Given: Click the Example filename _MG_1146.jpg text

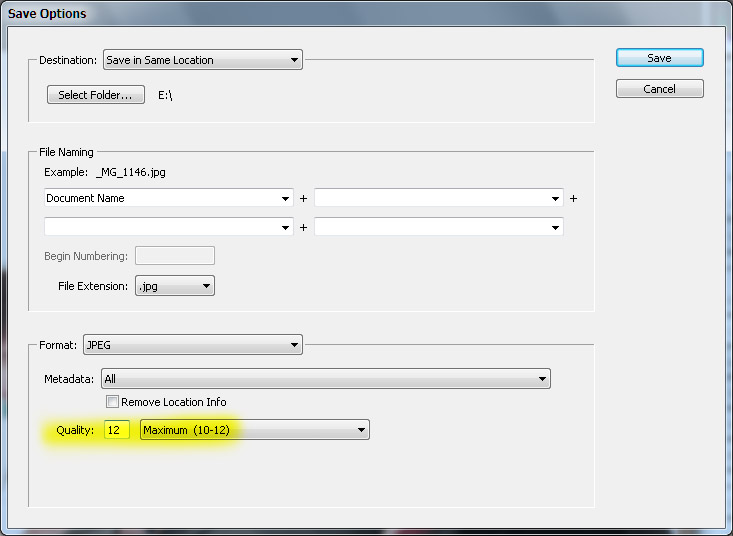Looking at the screenshot, I should (x=131, y=172).
